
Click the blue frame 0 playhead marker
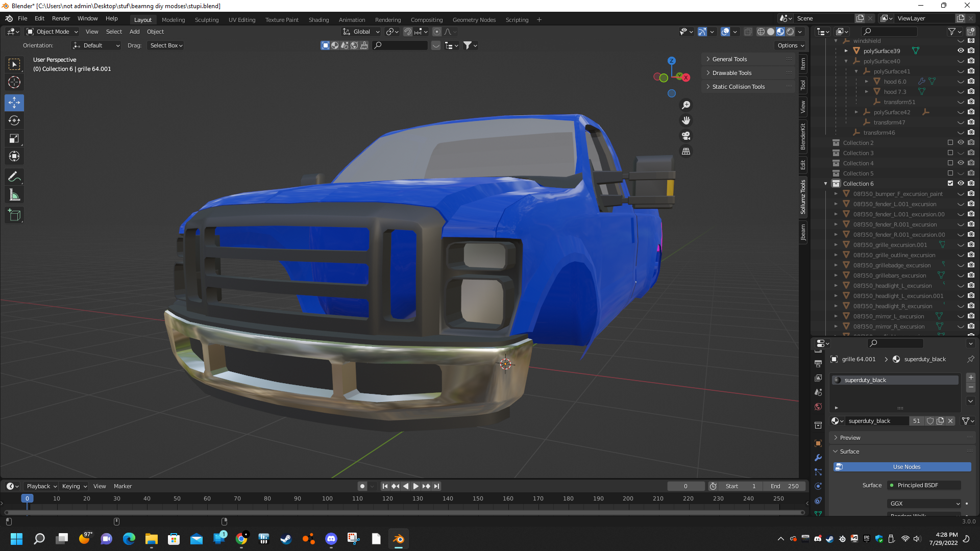(x=27, y=498)
